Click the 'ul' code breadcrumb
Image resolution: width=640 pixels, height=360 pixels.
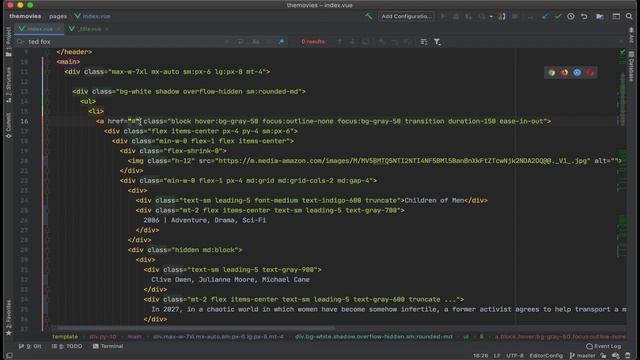coord(466,337)
